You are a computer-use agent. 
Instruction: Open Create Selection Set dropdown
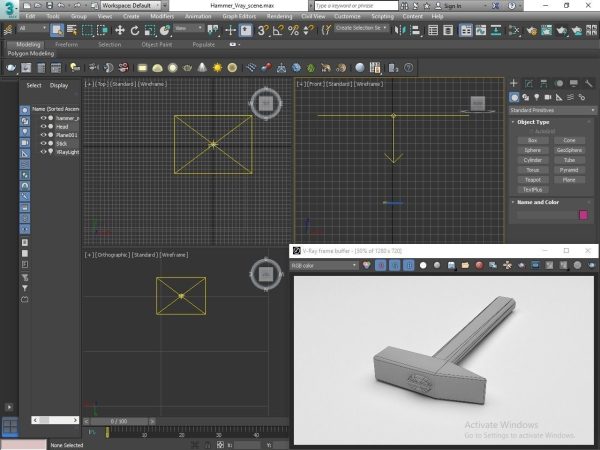point(361,28)
